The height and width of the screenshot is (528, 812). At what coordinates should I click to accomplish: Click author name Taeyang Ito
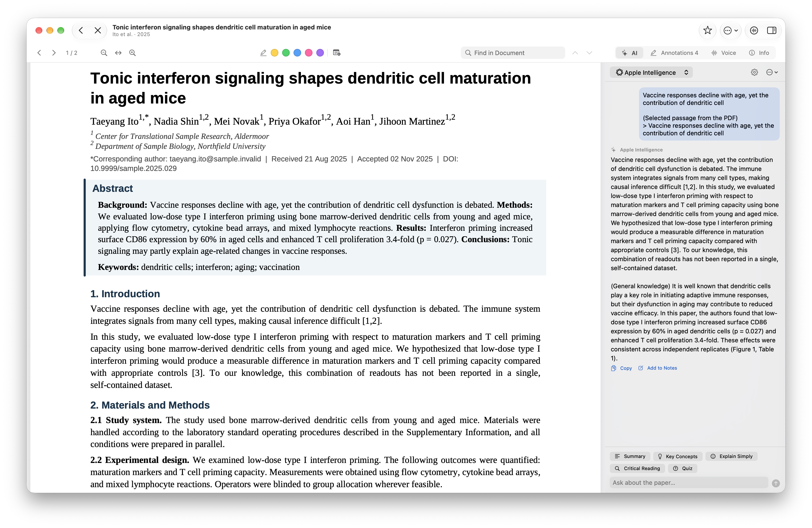114,121
